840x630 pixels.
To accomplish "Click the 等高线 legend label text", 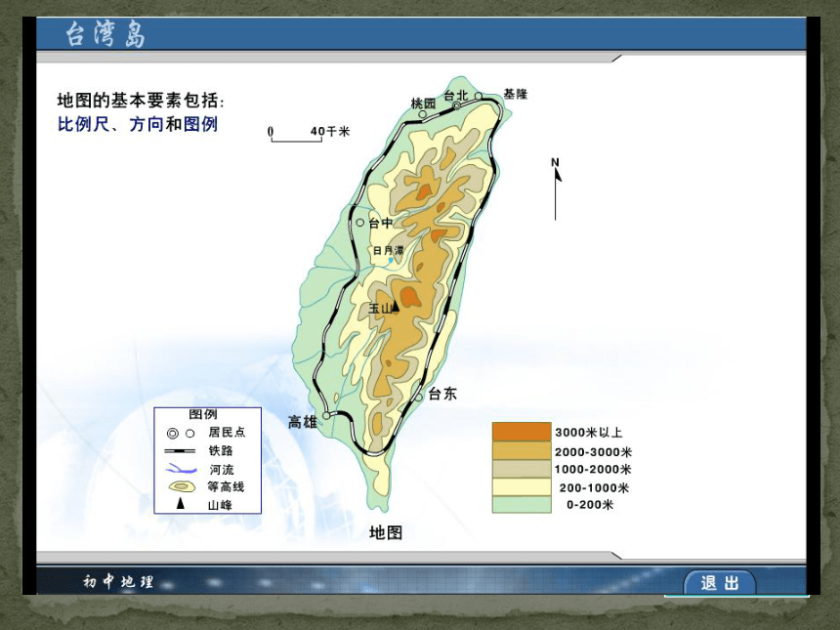I will pos(226,487).
